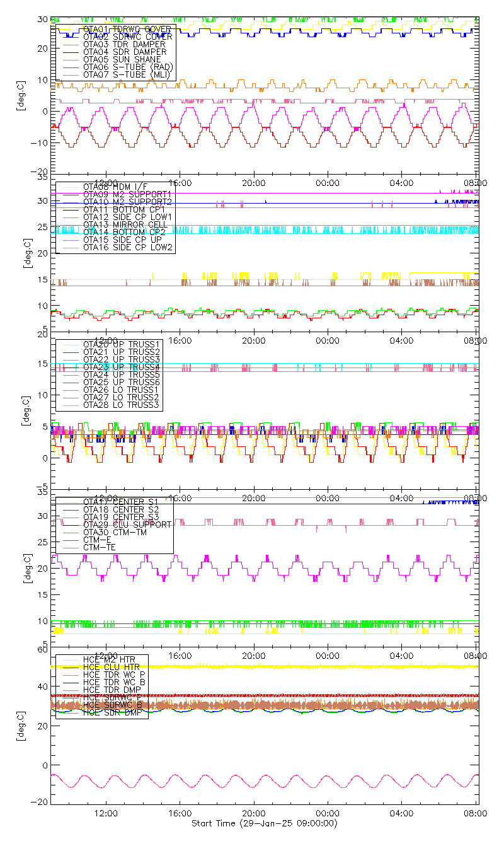Screen dimensions: 504x851
Task: Pick the OTA29 CLU SUPPORT legend label
Action: (x=127, y=524)
